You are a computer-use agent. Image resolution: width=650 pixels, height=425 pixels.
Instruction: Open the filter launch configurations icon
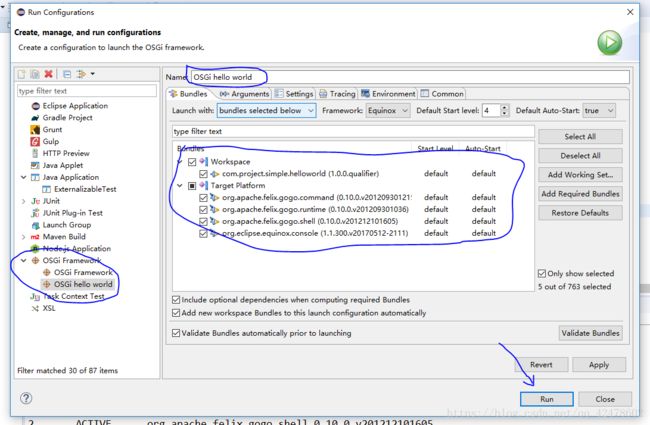point(81,74)
